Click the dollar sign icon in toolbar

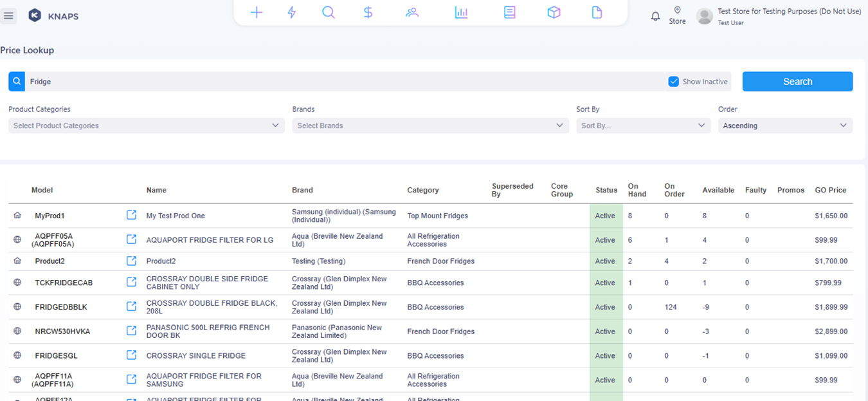point(368,12)
